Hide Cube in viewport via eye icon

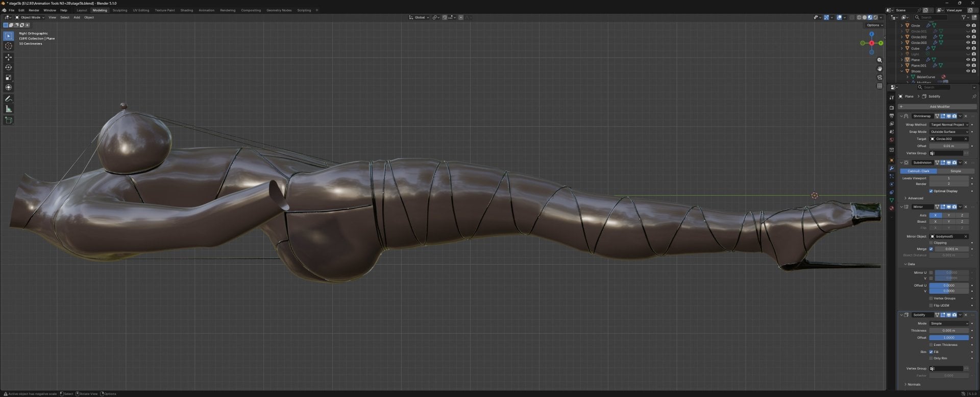coord(968,49)
